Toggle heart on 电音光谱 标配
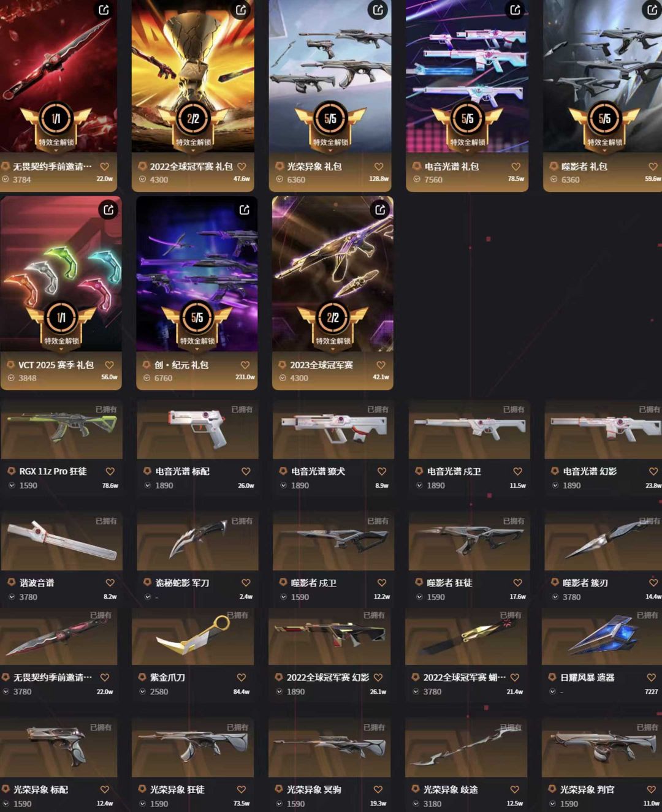The width and height of the screenshot is (662, 812). 246,471
